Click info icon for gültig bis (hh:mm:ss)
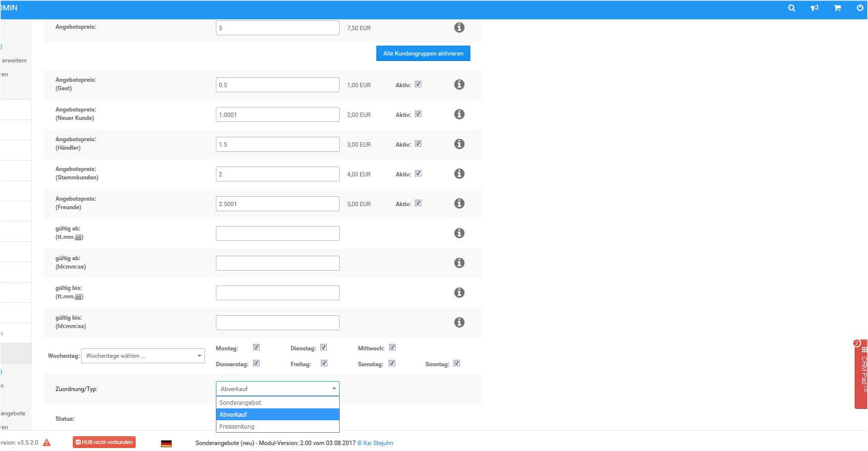Image resolution: width=868 pixels, height=451 pixels. pos(459,323)
